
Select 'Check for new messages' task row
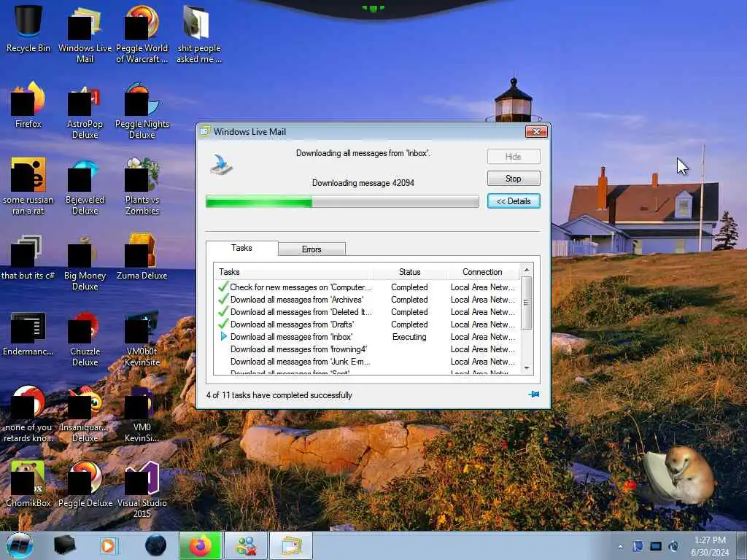(367, 287)
